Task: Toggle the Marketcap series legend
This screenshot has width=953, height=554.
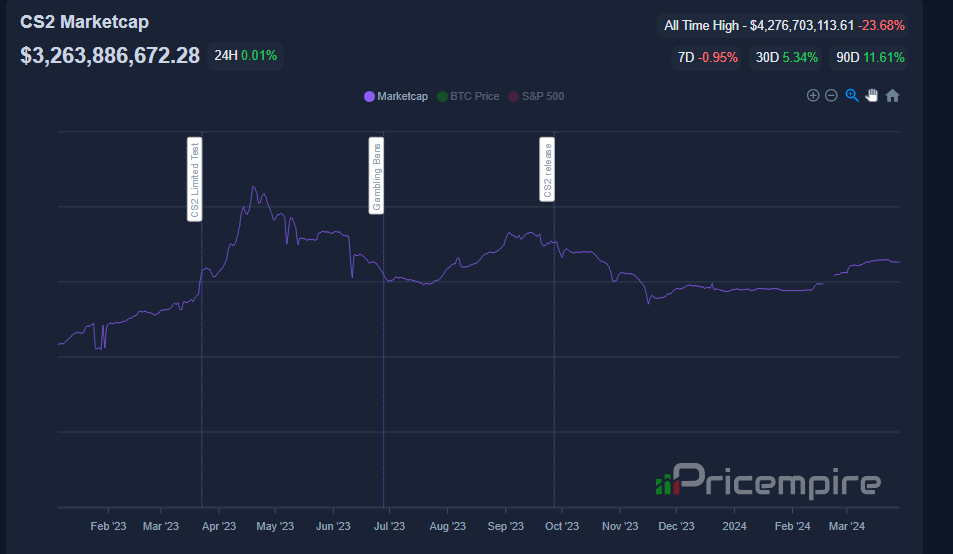Action: coord(402,97)
